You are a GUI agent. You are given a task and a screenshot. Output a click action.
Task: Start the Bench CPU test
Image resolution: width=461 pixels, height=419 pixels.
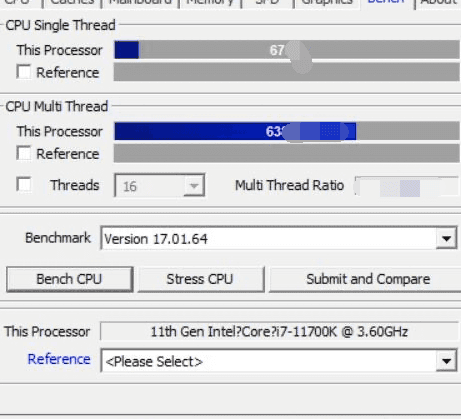[x=70, y=279]
